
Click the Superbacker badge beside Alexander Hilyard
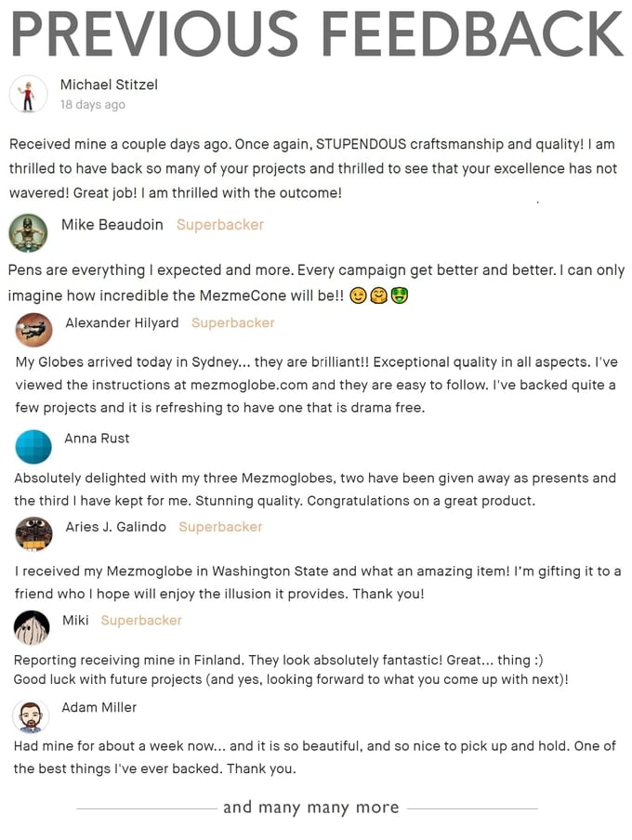[233, 323]
